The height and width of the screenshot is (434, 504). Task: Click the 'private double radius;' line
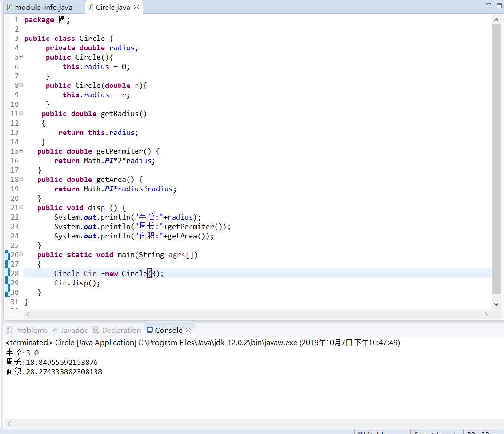(92, 48)
